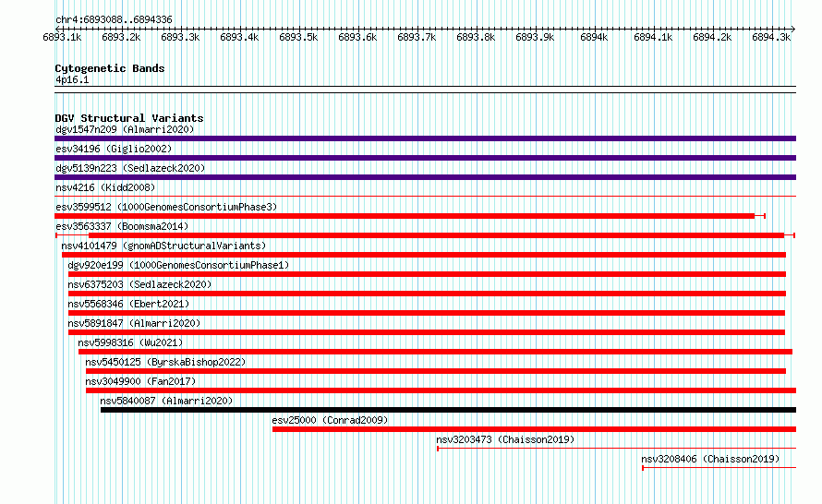
Task: Open variant nsv3203473 (Chaisson2019) label
Action: (505, 439)
